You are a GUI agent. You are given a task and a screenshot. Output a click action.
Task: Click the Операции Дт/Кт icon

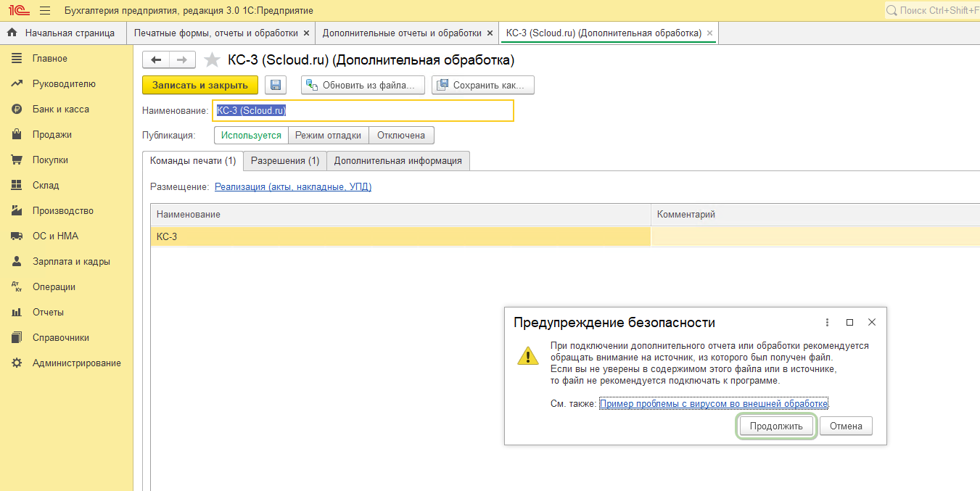point(17,286)
